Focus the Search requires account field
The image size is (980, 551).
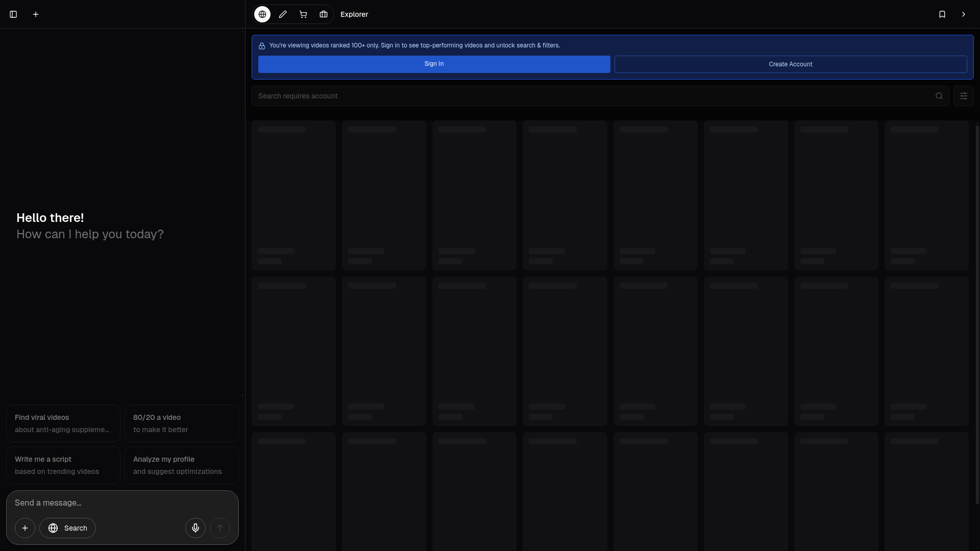(600, 96)
